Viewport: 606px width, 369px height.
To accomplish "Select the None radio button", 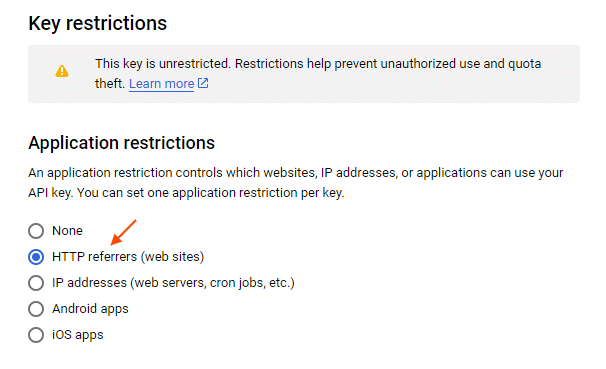I will coord(36,231).
